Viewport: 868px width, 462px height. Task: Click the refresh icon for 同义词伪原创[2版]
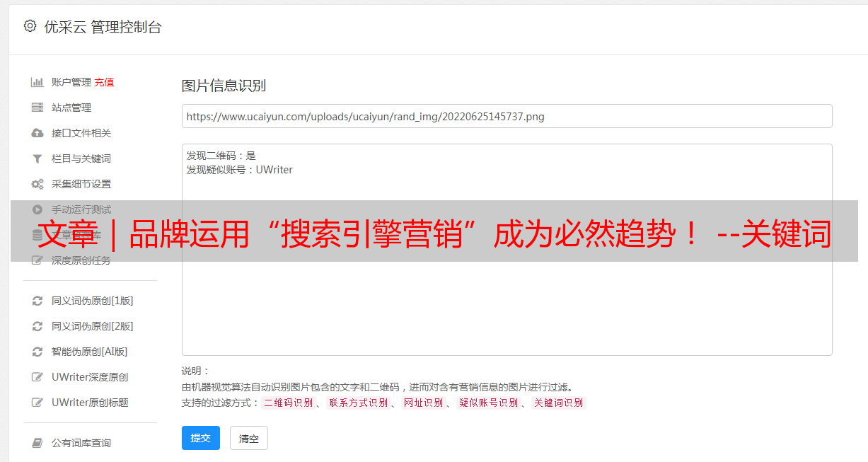click(x=37, y=326)
